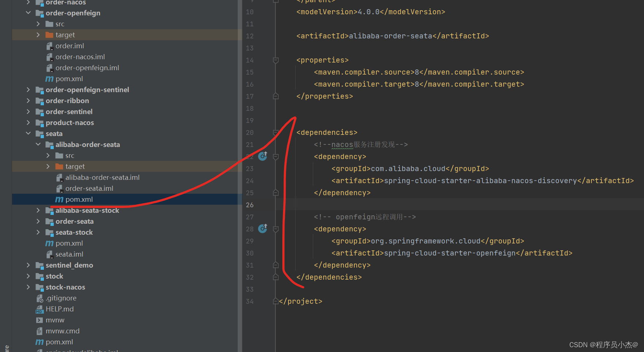This screenshot has height=352, width=644.
Task: Click alibaba-order-seata.iml file icon
Action: (x=59, y=177)
